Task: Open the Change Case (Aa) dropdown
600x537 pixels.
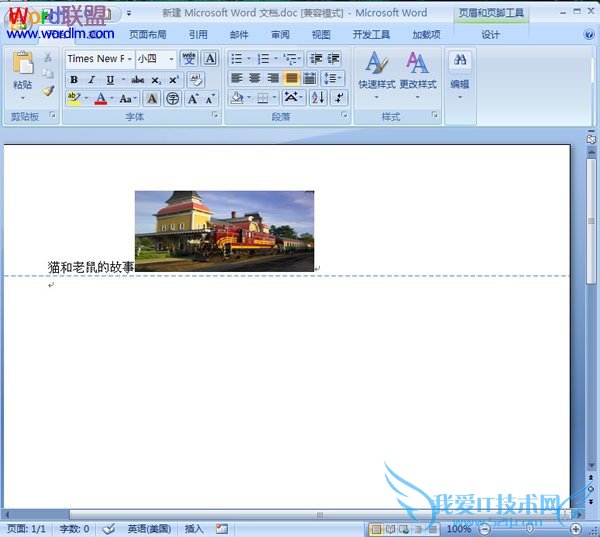Action: [x=128, y=98]
